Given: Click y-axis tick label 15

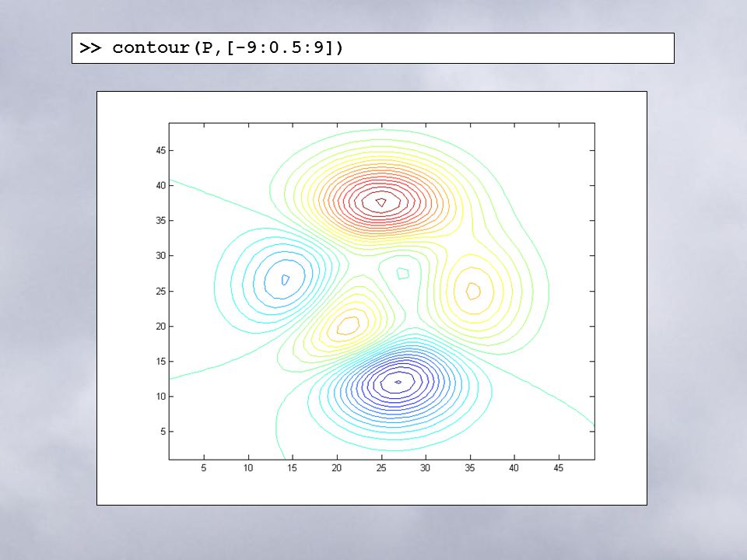Looking at the screenshot, I should pyautogui.click(x=161, y=362).
